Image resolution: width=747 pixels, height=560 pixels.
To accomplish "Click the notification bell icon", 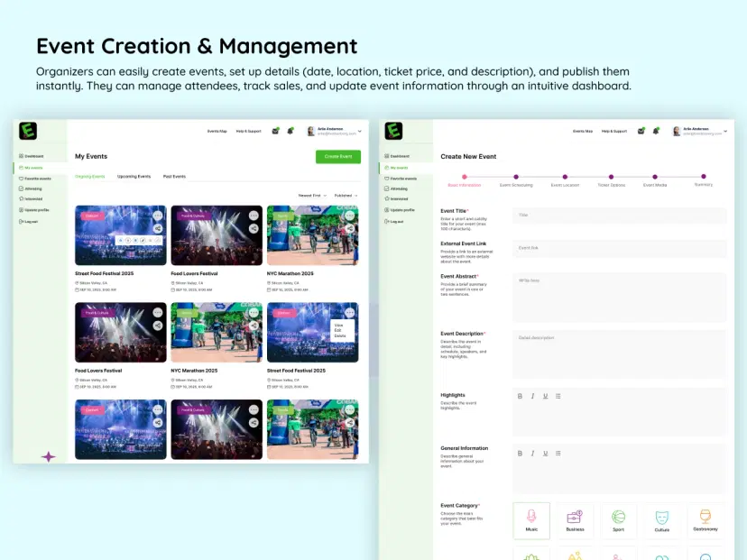I will (x=290, y=130).
